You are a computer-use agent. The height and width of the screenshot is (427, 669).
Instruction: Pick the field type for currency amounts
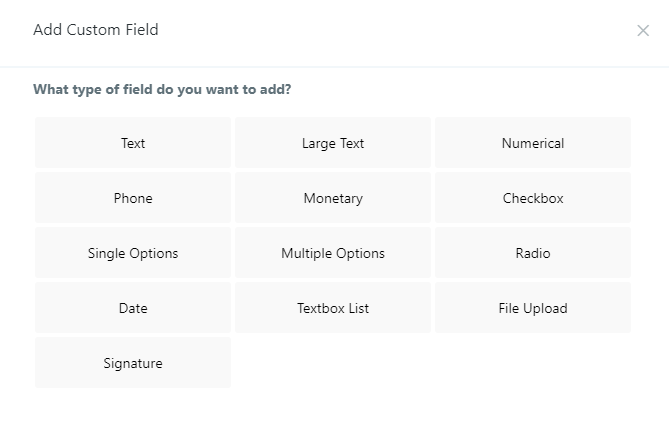333,198
